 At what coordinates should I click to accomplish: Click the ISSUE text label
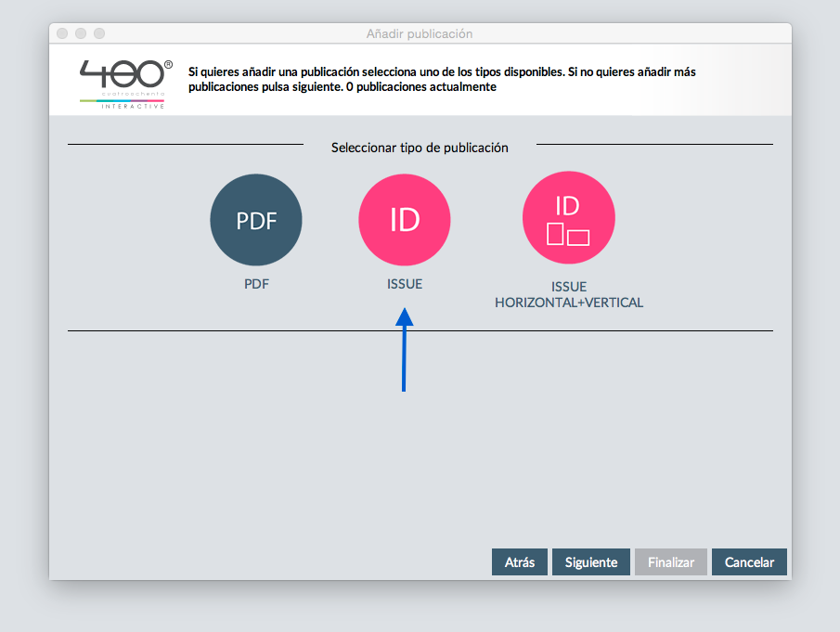point(405,284)
